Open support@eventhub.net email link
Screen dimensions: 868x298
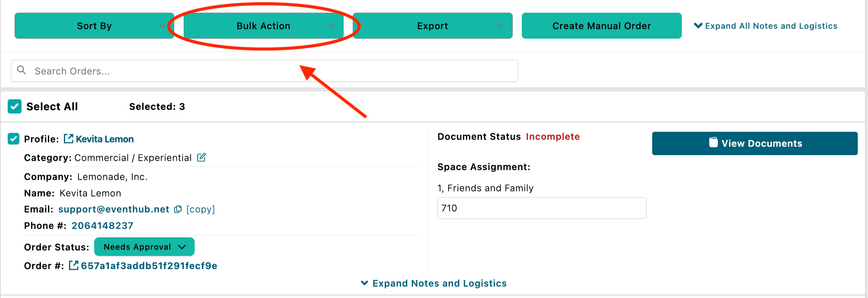point(114,209)
